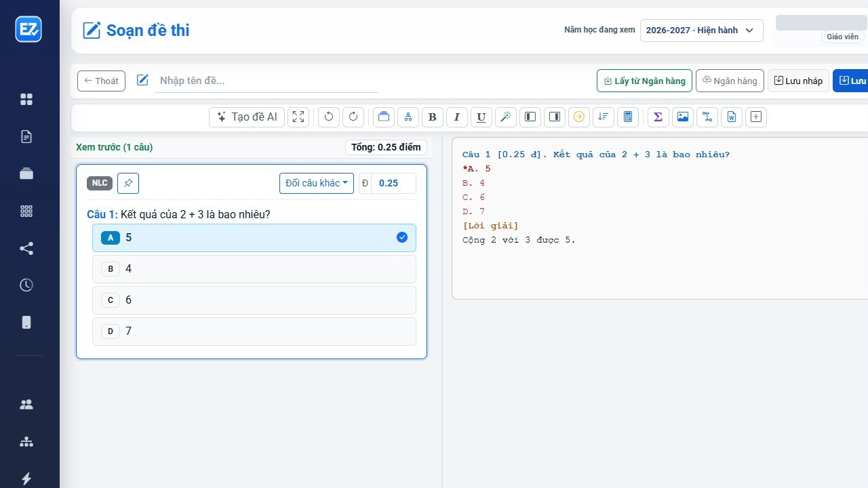Click the plus box icon in toolbar
The width and height of the screenshot is (868, 488).
pos(756,117)
